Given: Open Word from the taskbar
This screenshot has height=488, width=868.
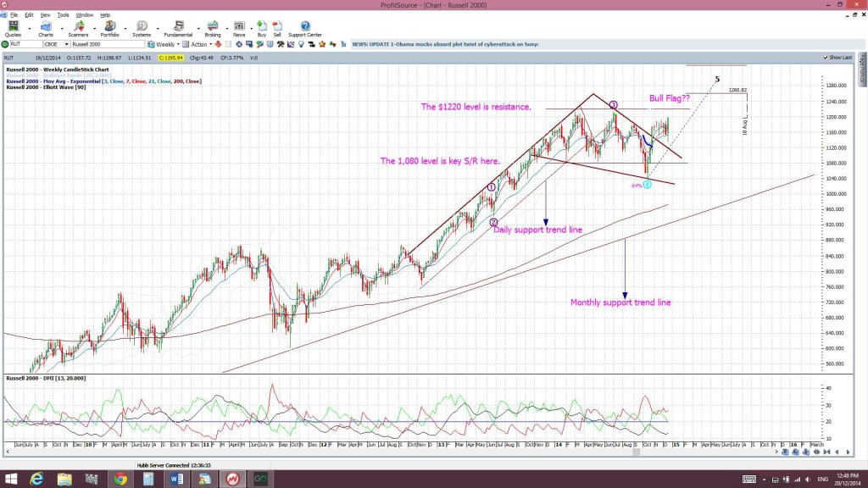Looking at the screenshot, I should pyautogui.click(x=176, y=479).
